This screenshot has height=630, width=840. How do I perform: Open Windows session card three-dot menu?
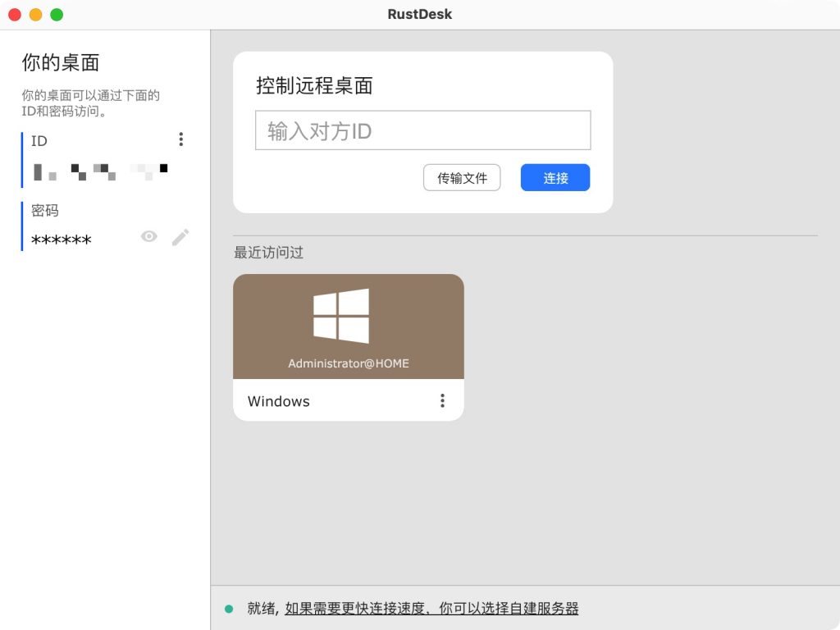click(442, 400)
